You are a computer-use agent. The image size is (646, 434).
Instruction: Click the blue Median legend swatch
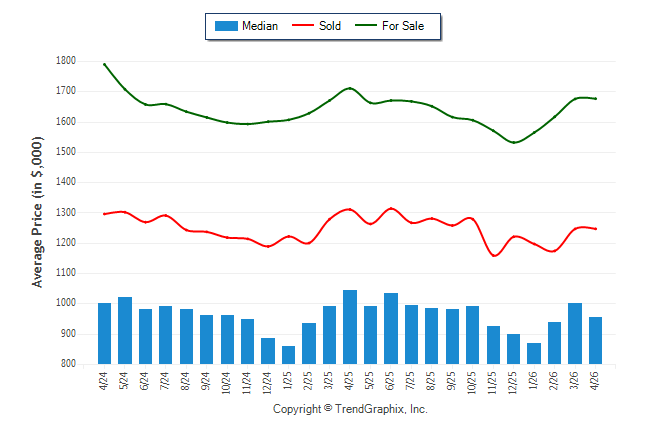226,26
